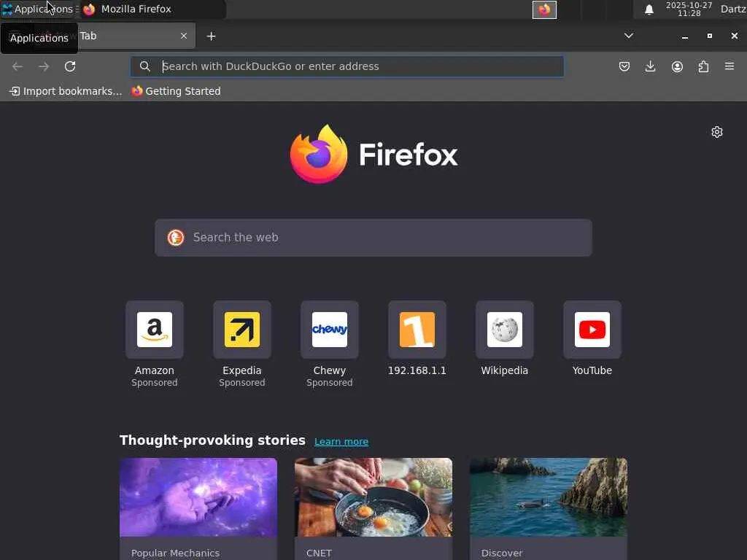Open Save to Pocket icon
This screenshot has height=560, width=747.
[x=624, y=66]
